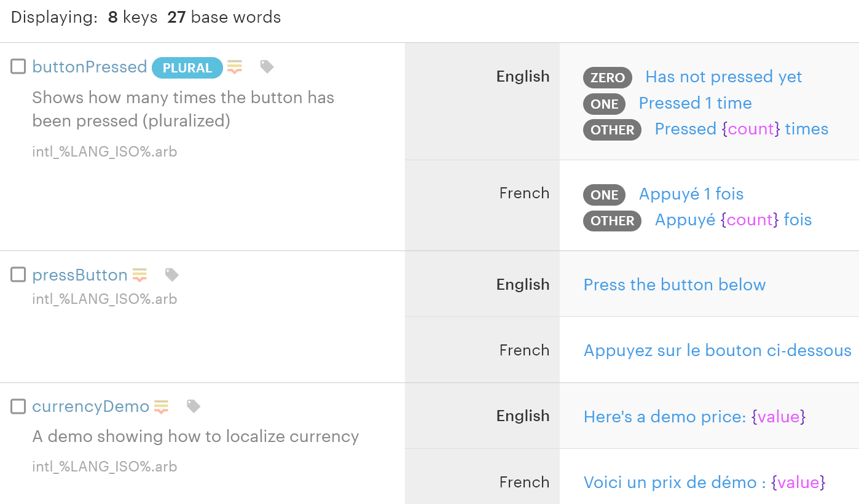Image resolution: width=859 pixels, height=504 pixels.
Task: Open the buttonPressed key name
Action: (90, 67)
